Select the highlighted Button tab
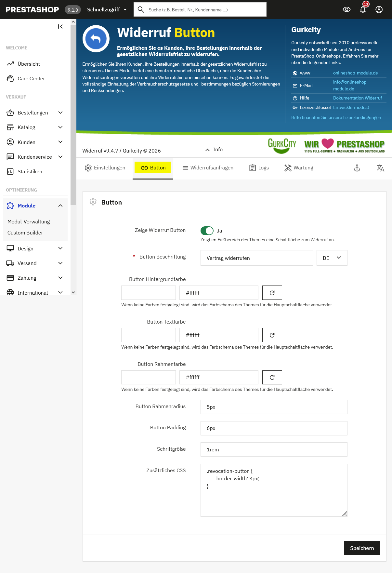The height and width of the screenshot is (573, 392). (153, 168)
